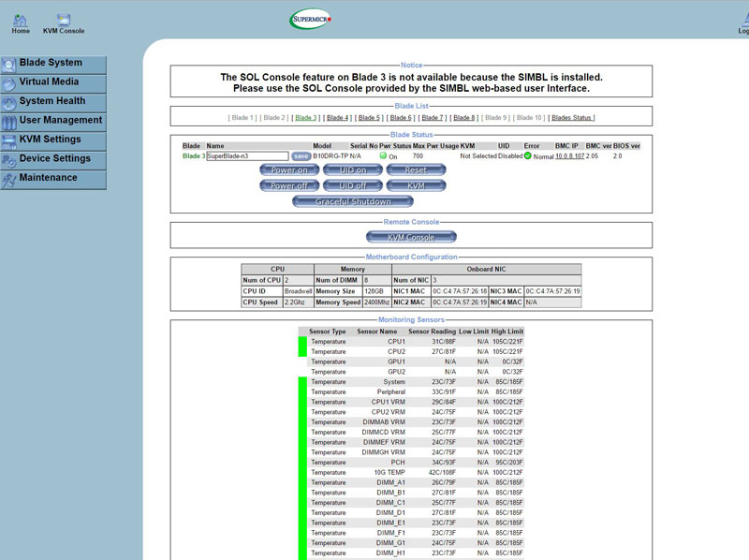
Task: Click the BMC IP address link
Action: coord(569,156)
